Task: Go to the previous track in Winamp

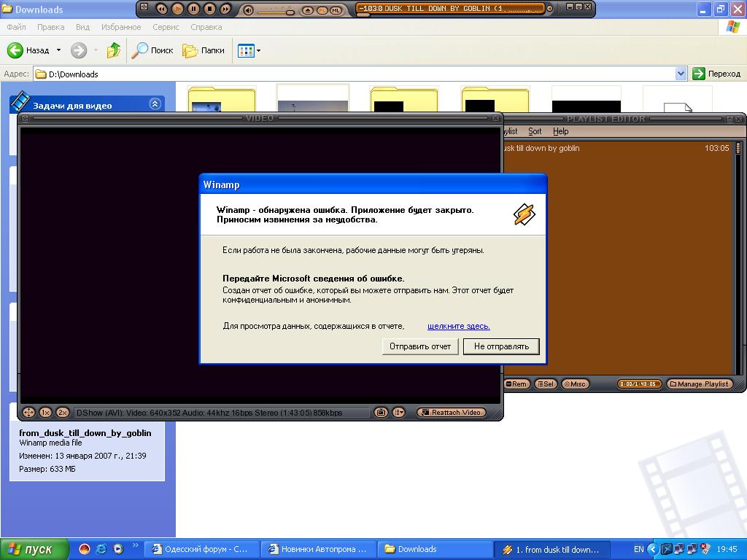Action: 161,9
